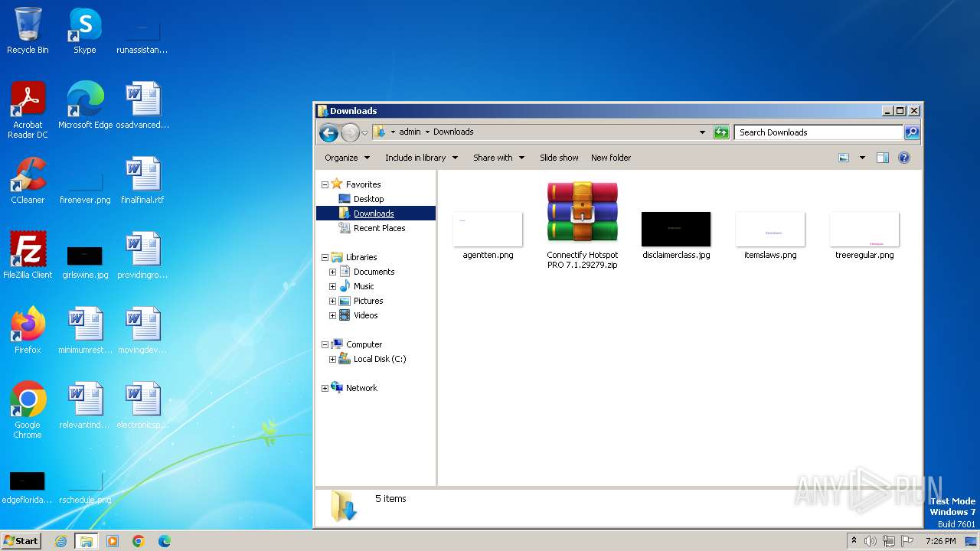
Task: Show hidden tray icons arrow
Action: (854, 541)
